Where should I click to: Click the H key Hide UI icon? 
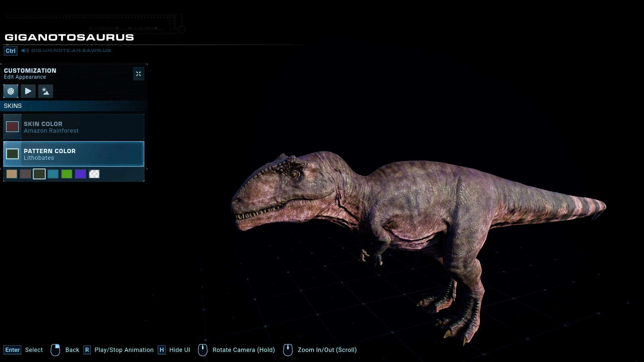pyautogui.click(x=162, y=350)
